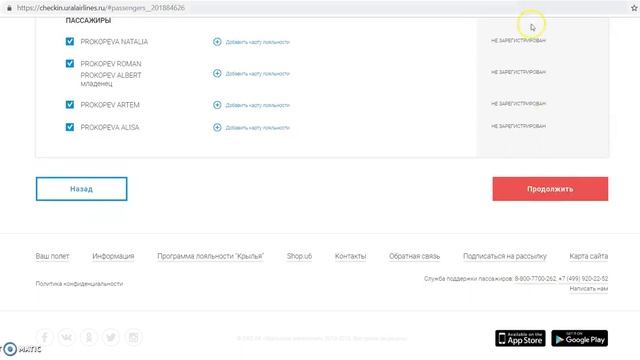Viewport: 640px width, 360px height.
Task: Add loyalty card link for PROKOPEVA ALISA
Action: (258, 128)
